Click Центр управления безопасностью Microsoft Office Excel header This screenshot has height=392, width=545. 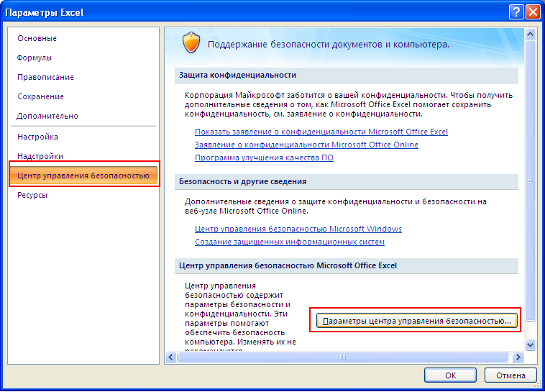pyautogui.click(x=346, y=265)
